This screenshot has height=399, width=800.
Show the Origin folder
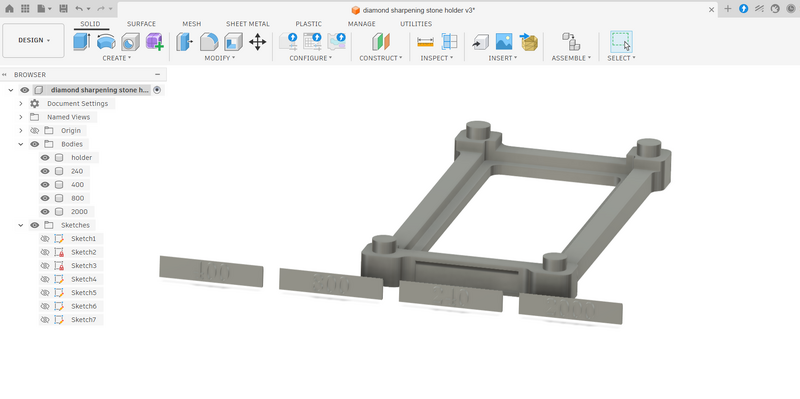click(x=35, y=131)
